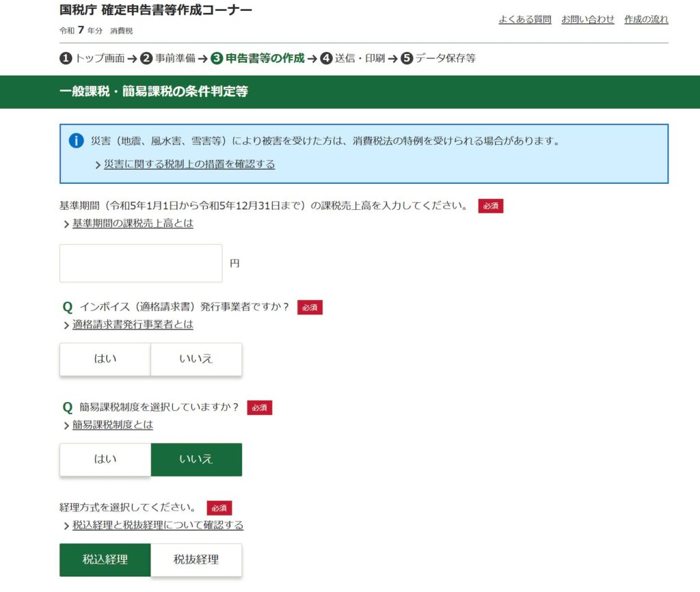Expand 基準期間の課税売上高とは explanation
This screenshot has width=700, height=592.
coord(133,224)
